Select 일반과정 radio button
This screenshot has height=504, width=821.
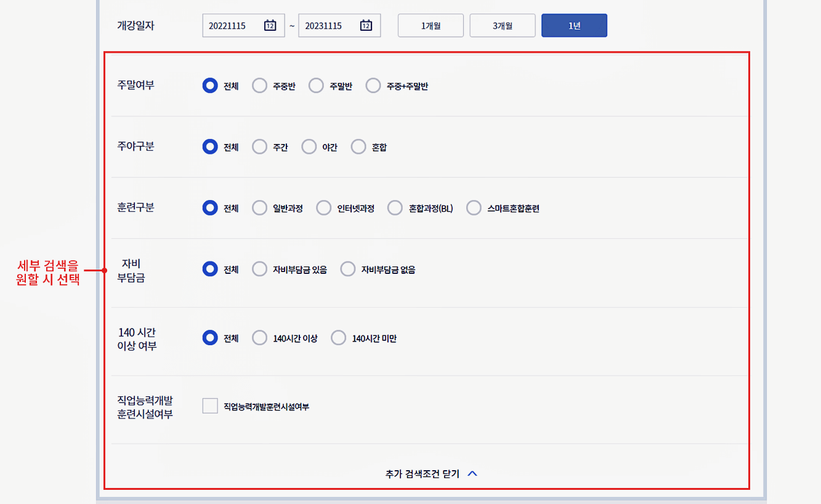click(x=260, y=208)
